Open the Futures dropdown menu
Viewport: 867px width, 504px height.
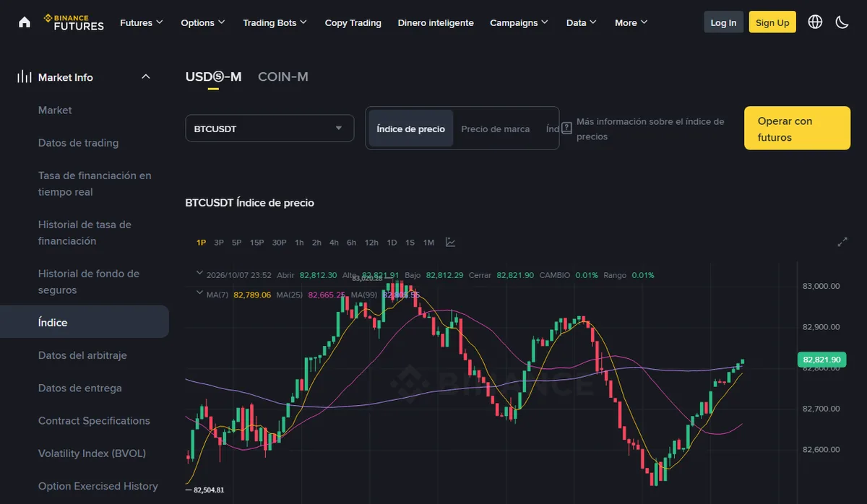142,22
